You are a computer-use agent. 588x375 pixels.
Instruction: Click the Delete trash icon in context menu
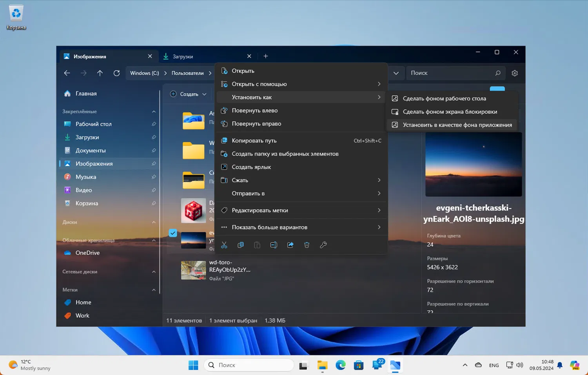307,245
